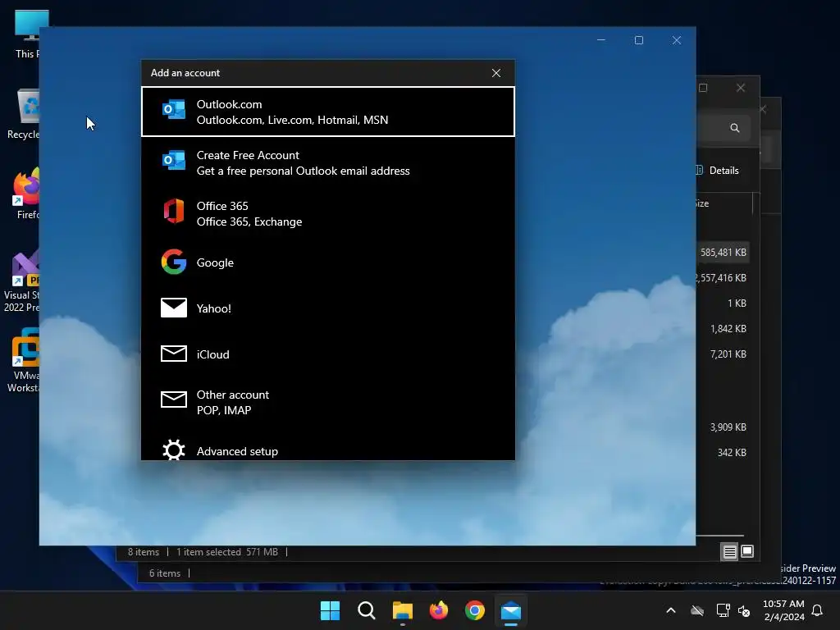Click the 1 item selected 571 MB status
The width and height of the screenshot is (840, 630).
[227, 552]
